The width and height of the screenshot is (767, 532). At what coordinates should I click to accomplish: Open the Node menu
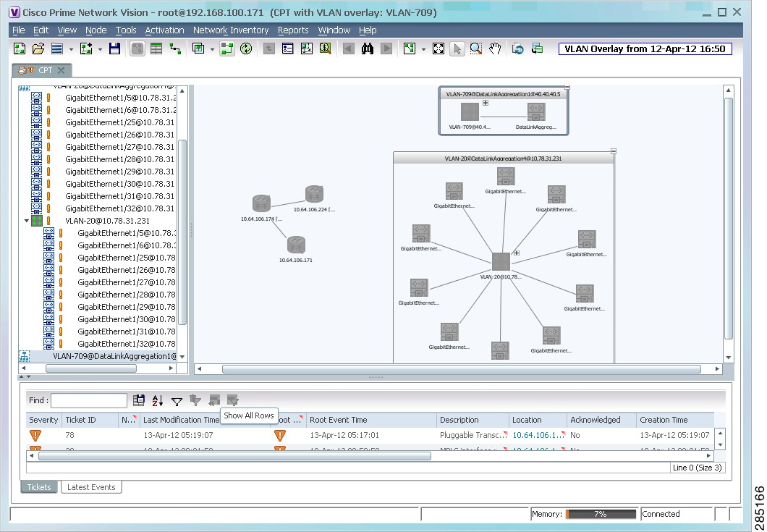pyautogui.click(x=96, y=30)
